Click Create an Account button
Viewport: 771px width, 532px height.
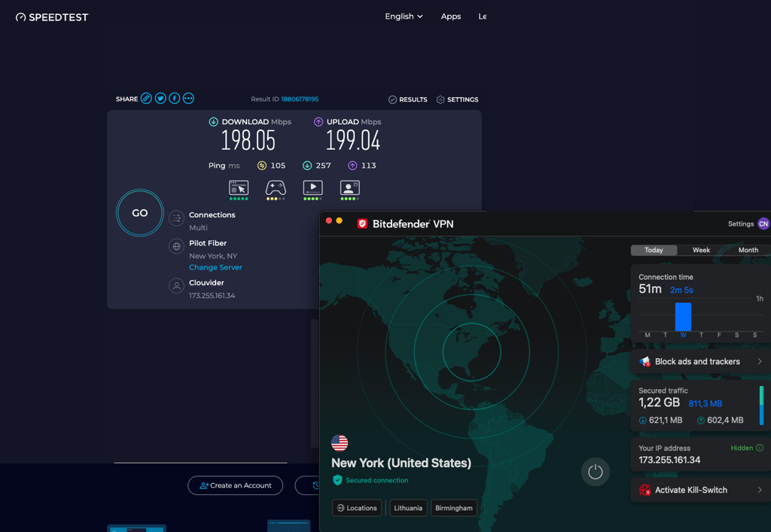coord(236,485)
